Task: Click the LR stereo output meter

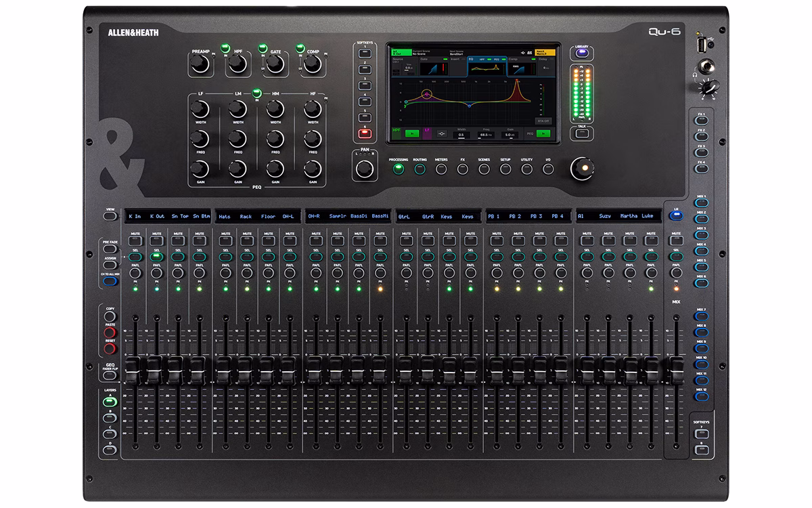Action: click(x=582, y=93)
